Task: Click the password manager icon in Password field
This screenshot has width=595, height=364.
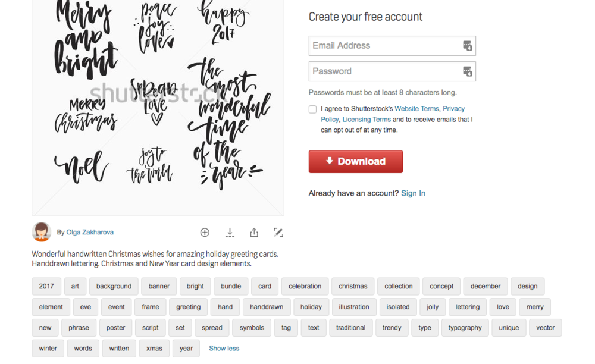Action: (468, 71)
